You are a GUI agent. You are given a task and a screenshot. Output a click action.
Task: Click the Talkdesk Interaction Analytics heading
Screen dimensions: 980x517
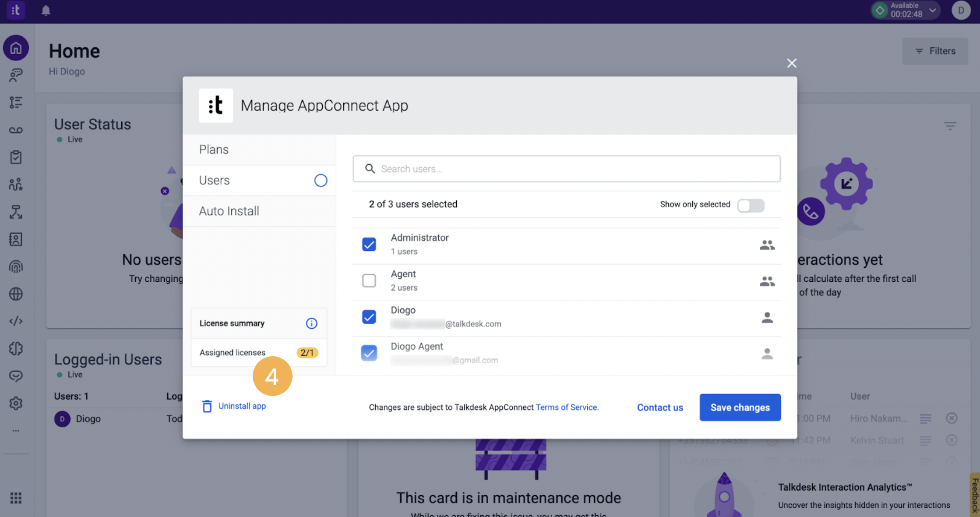pyautogui.click(x=845, y=487)
